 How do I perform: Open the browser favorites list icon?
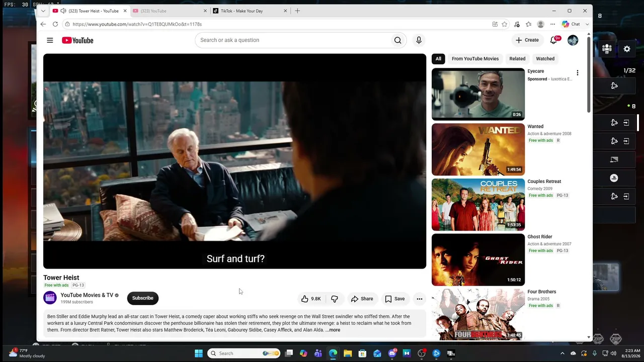click(528, 24)
